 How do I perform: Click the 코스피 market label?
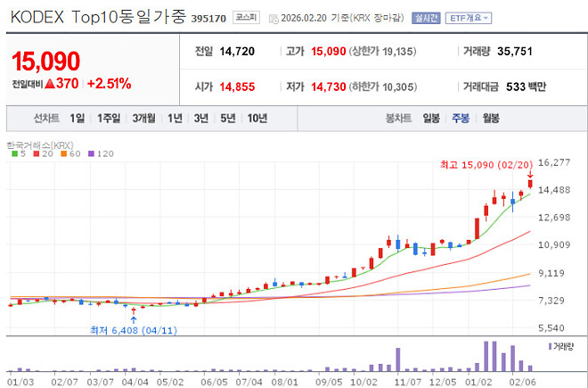[x=246, y=18]
